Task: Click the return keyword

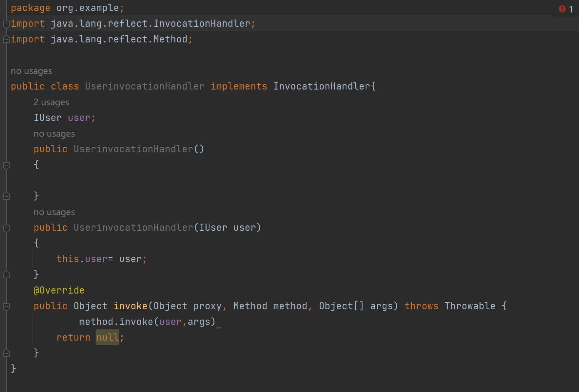Action: 73,337
